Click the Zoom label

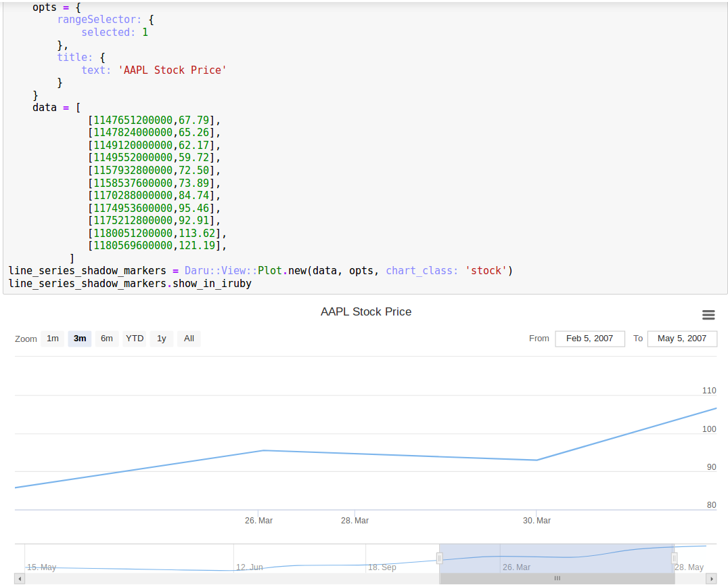tap(26, 339)
